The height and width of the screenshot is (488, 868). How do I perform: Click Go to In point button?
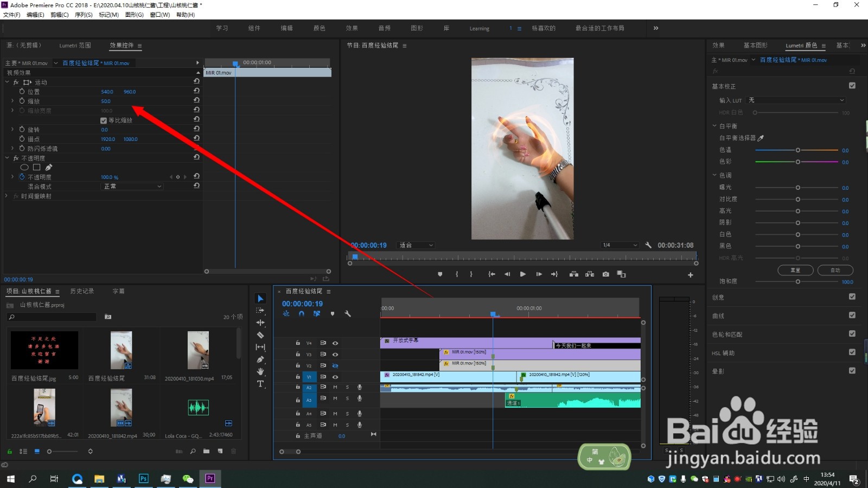pos(492,274)
